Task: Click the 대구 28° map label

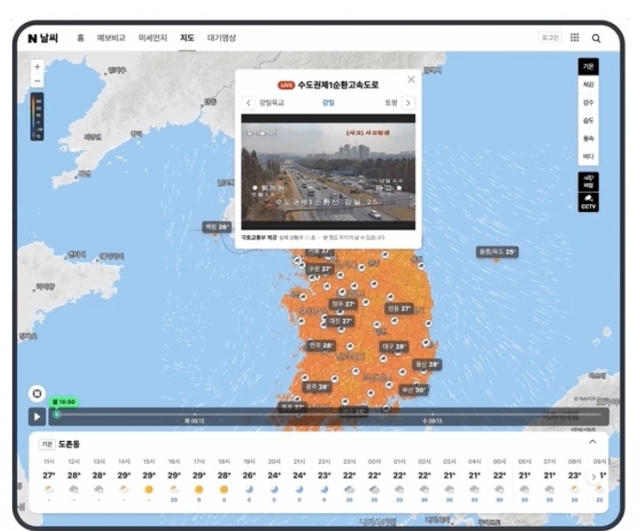Action: [394, 347]
